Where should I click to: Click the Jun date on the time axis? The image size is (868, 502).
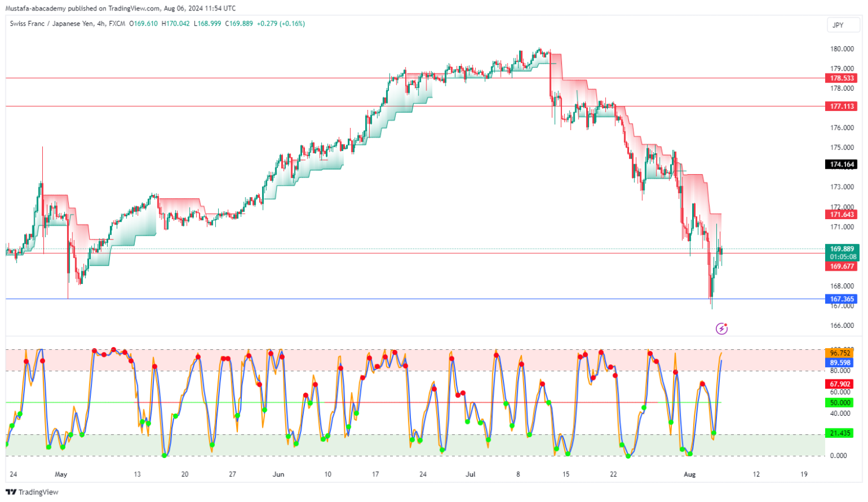pyautogui.click(x=278, y=474)
